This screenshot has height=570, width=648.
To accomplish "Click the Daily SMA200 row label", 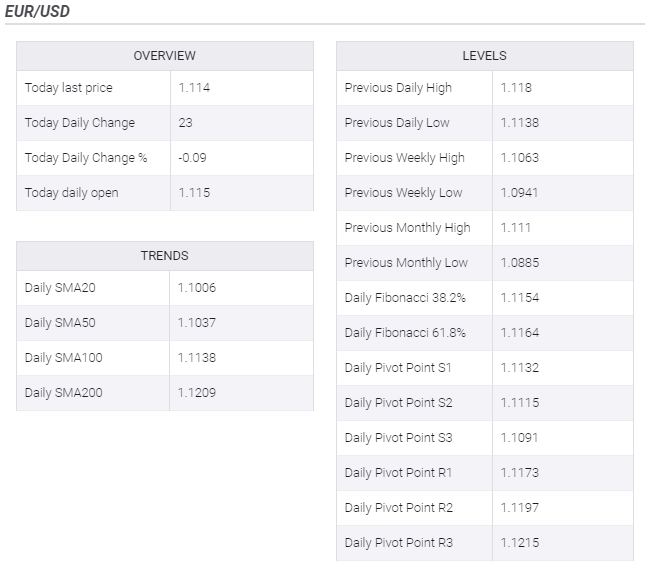I will pos(64,393).
